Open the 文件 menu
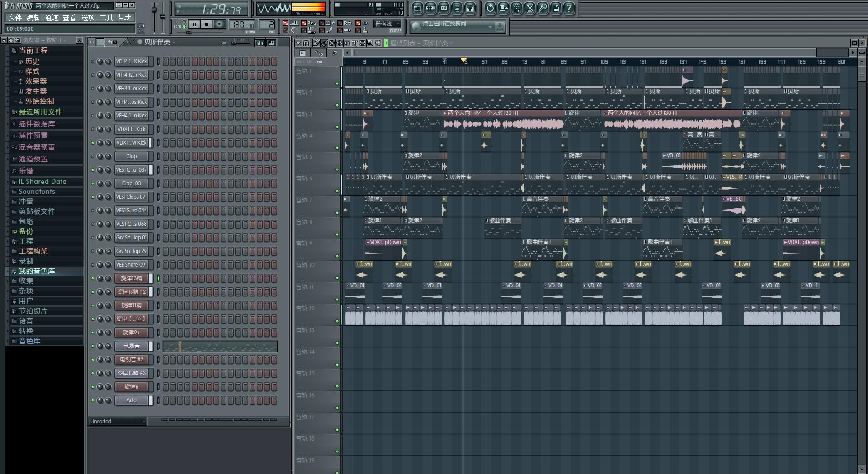The width and height of the screenshot is (868, 474). click(15, 18)
